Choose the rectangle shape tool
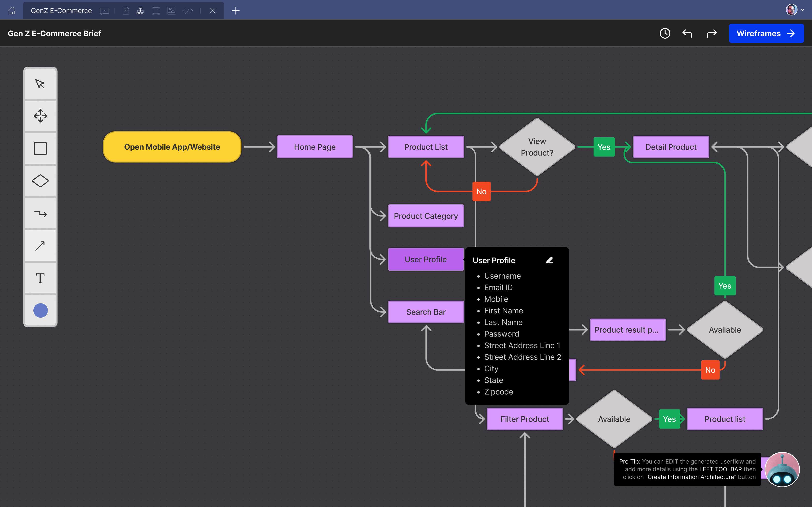 point(40,148)
